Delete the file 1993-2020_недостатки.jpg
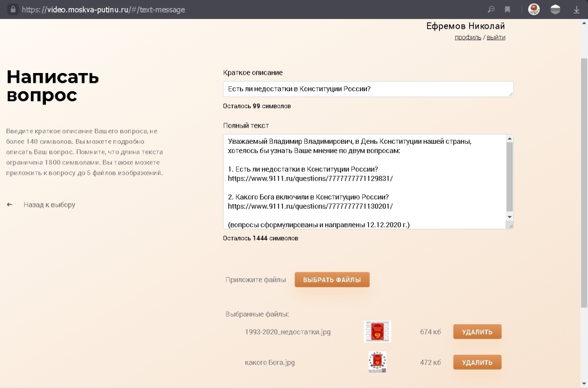The height and width of the screenshot is (388, 588). coord(477,332)
